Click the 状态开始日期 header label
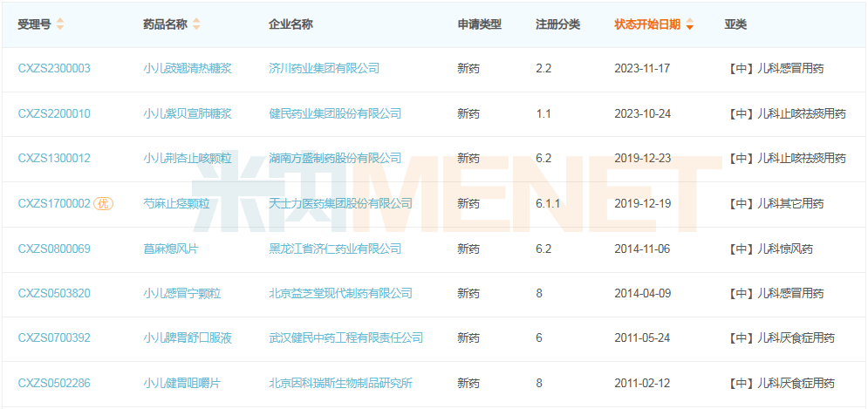This screenshot has width=868, height=409. [x=647, y=24]
